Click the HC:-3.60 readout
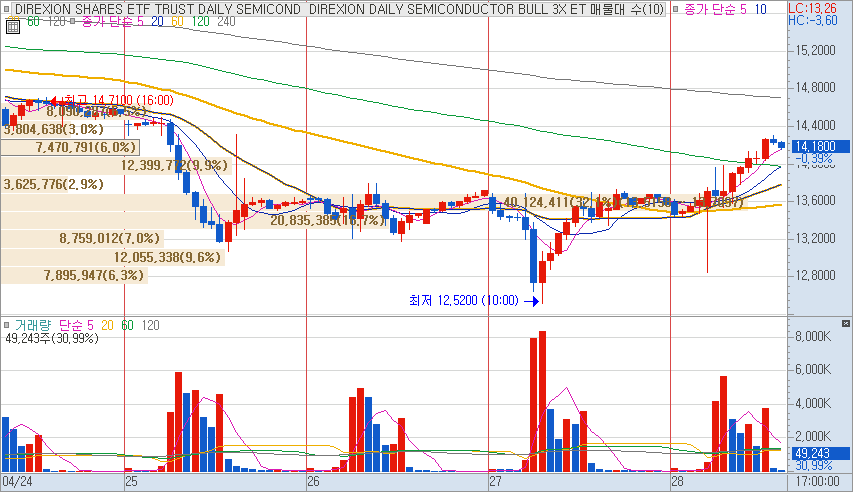Image resolution: width=853 pixels, height=492 pixels. point(813,20)
